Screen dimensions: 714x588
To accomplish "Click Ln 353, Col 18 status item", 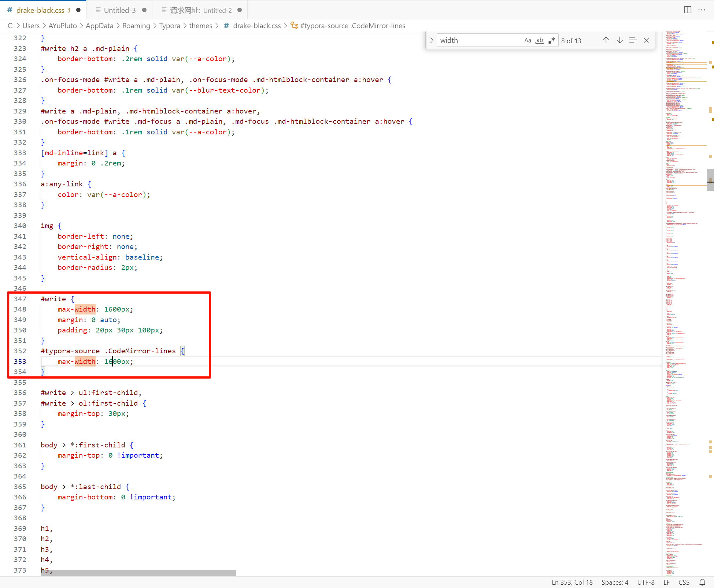I will pos(572,583).
